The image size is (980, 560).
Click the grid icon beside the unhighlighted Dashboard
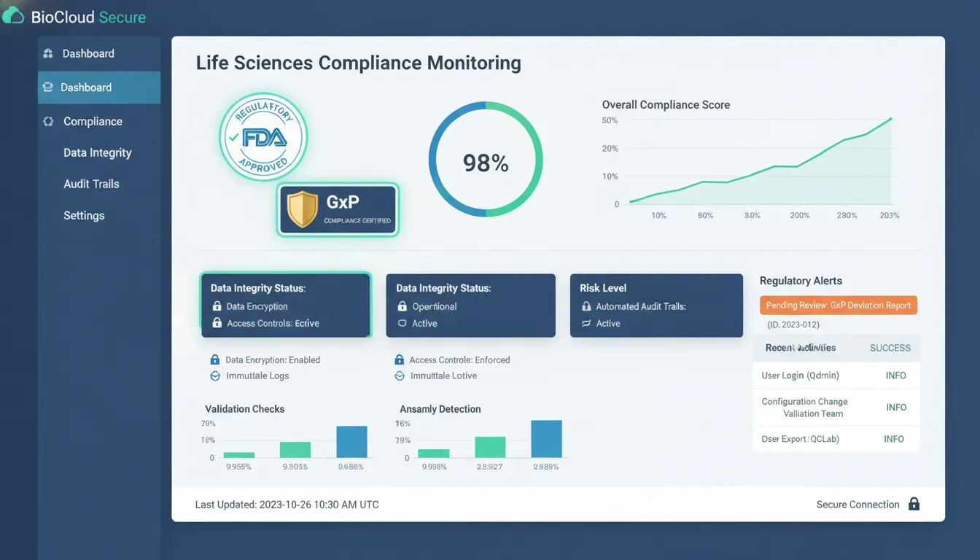[x=48, y=53]
